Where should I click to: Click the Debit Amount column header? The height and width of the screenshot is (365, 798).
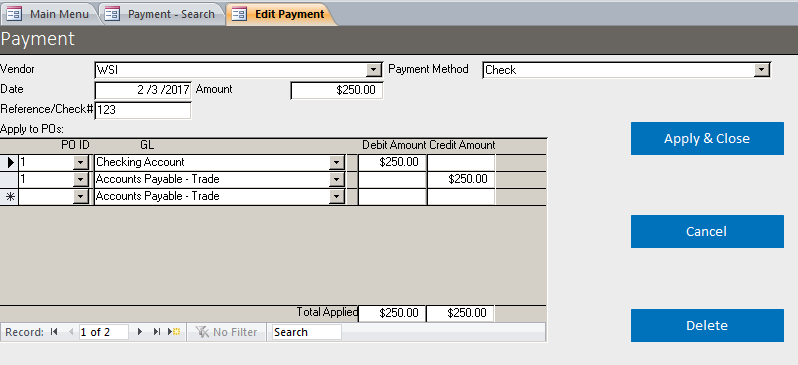point(394,145)
